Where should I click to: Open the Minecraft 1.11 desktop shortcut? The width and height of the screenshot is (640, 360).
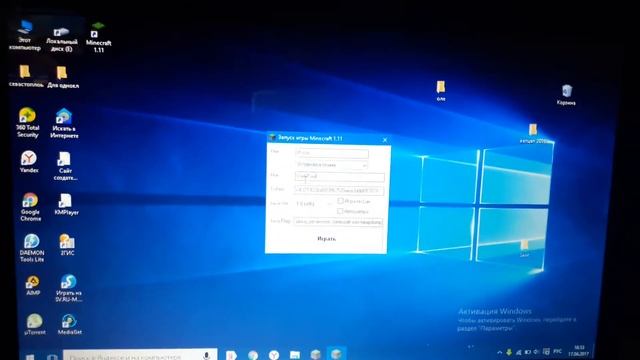coord(98,38)
